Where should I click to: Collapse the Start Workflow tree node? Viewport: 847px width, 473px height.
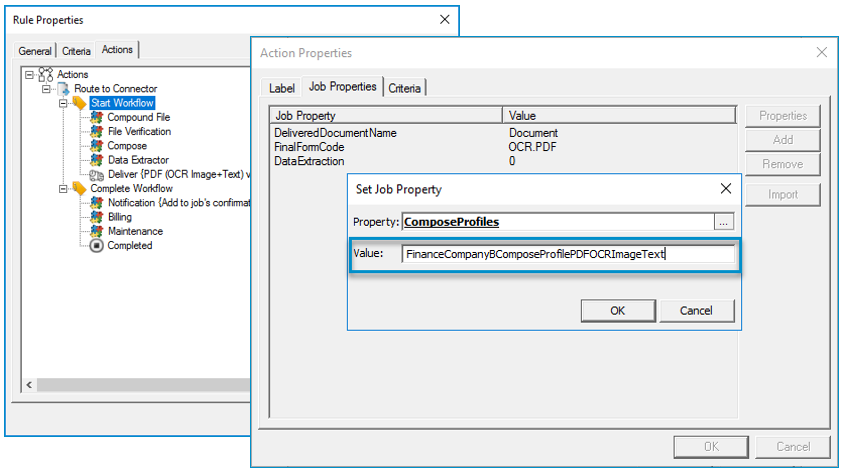coord(63,103)
